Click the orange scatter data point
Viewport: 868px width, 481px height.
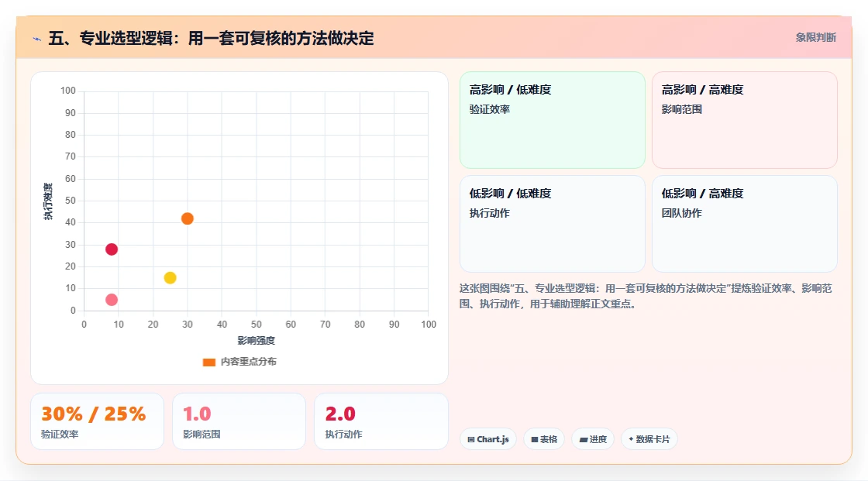point(187,218)
